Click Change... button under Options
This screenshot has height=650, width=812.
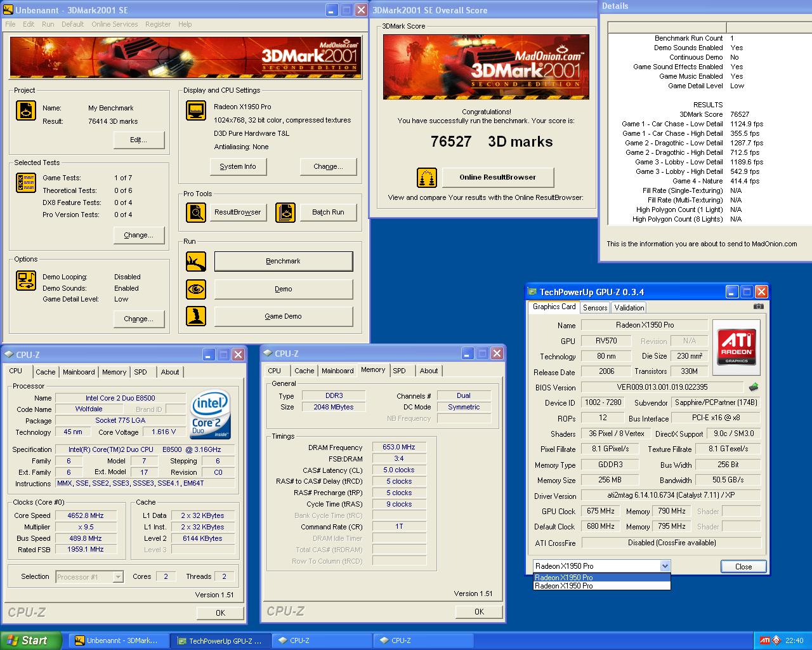(x=138, y=319)
